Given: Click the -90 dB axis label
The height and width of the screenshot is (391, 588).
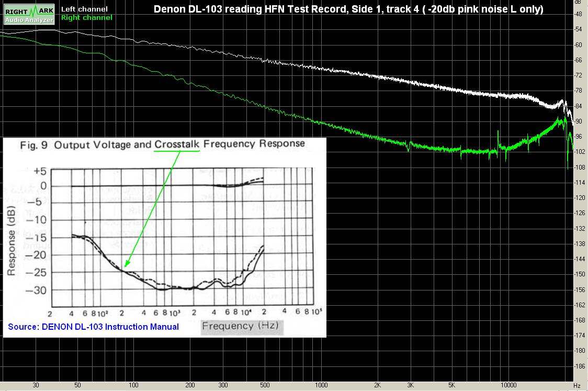Looking at the screenshot, I should click(578, 121).
